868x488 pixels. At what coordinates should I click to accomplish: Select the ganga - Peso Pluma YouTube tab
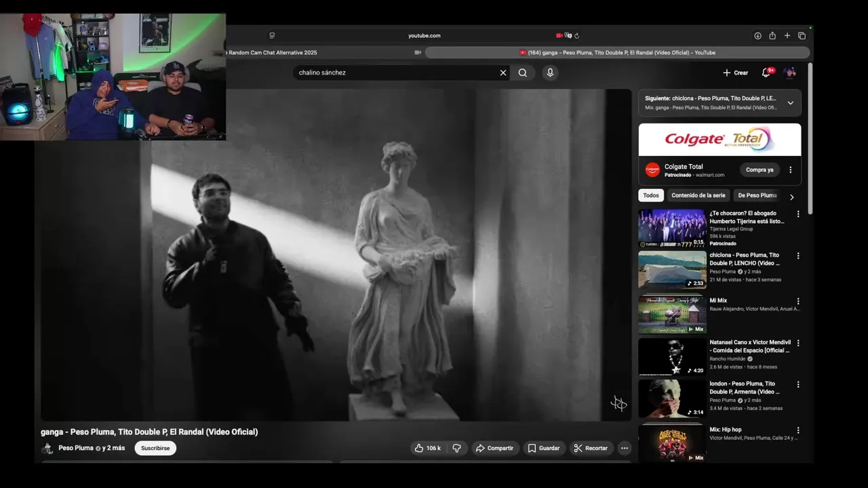coord(617,52)
